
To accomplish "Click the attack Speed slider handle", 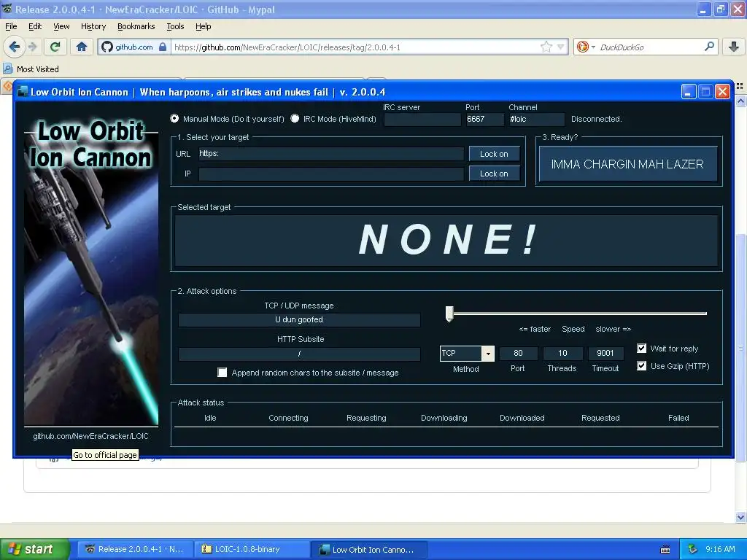I will tap(449, 314).
